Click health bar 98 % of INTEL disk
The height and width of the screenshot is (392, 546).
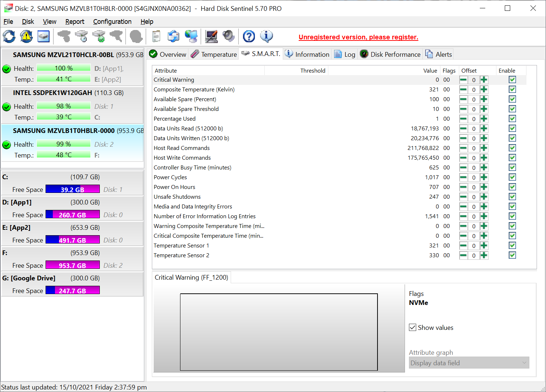point(64,106)
